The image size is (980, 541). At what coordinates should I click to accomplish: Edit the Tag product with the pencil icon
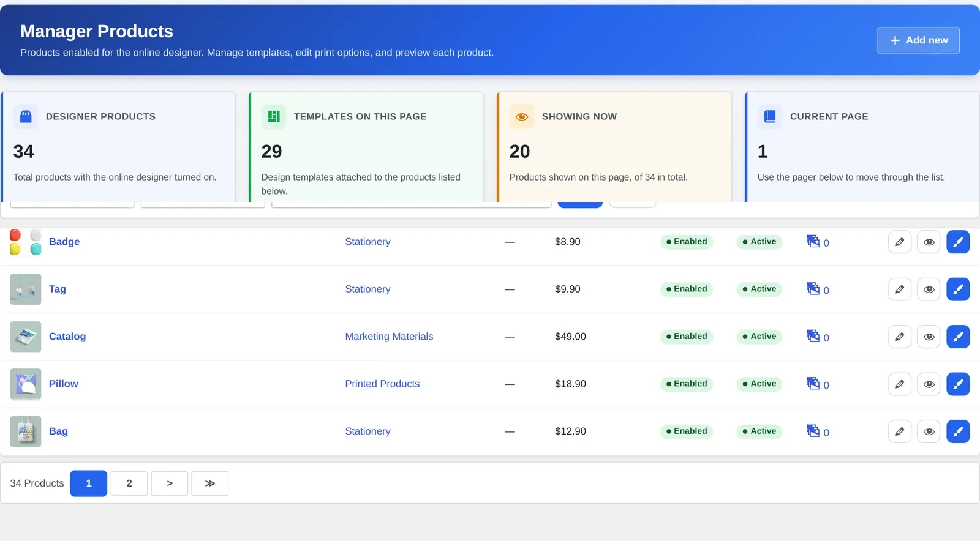click(900, 289)
